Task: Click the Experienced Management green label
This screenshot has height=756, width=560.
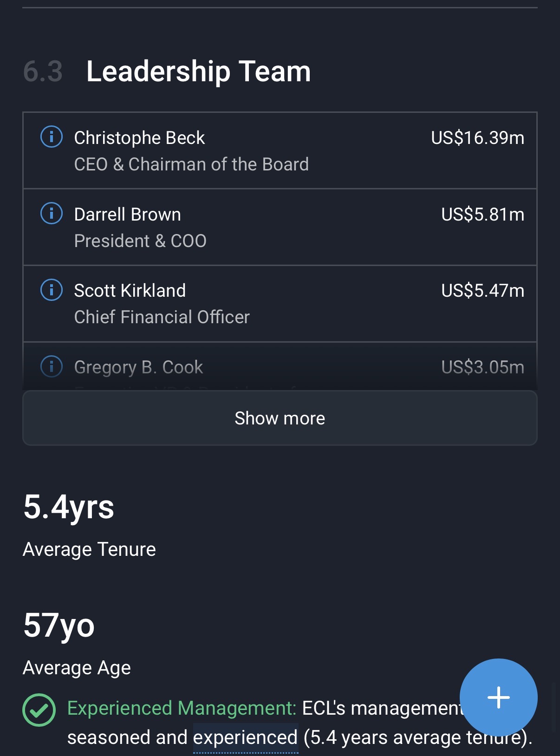Action: [182, 708]
